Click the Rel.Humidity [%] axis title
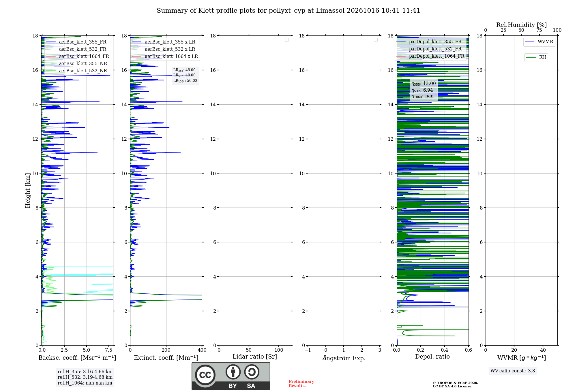Image resolution: width=577 pixels, height=392 pixels. 521,25
